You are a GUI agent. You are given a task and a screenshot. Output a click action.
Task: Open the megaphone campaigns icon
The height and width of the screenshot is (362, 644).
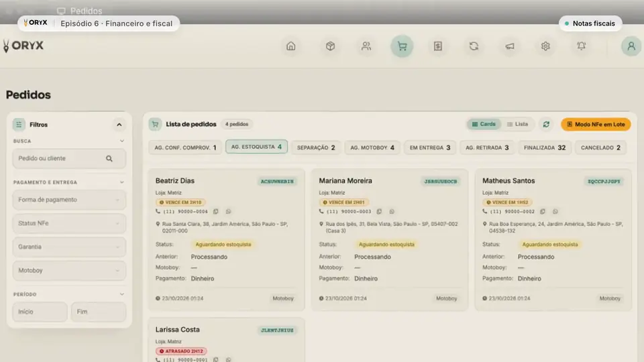coord(510,46)
